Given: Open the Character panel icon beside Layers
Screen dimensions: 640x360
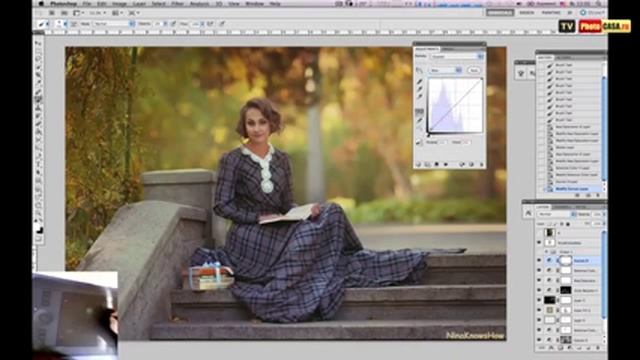Looking at the screenshot, I should 528,213.
